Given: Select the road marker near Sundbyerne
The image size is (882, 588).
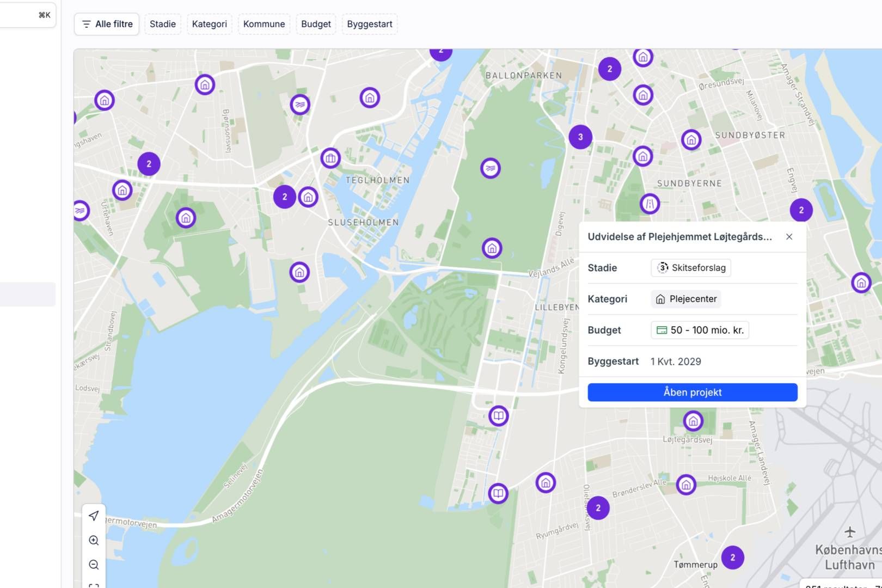Looking at the screenshot, I should (650, 204).
